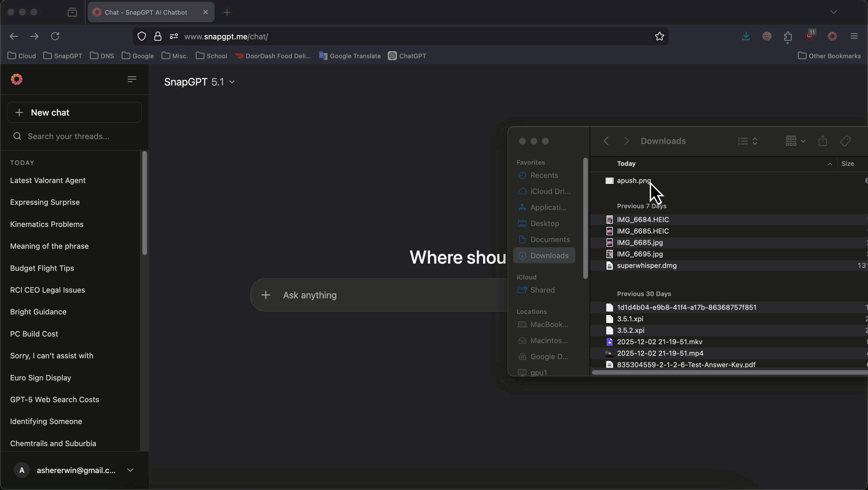Click the chat sidebar scrollbar
Viewport: 868px width, 490px height.
[x=145, y=203]
